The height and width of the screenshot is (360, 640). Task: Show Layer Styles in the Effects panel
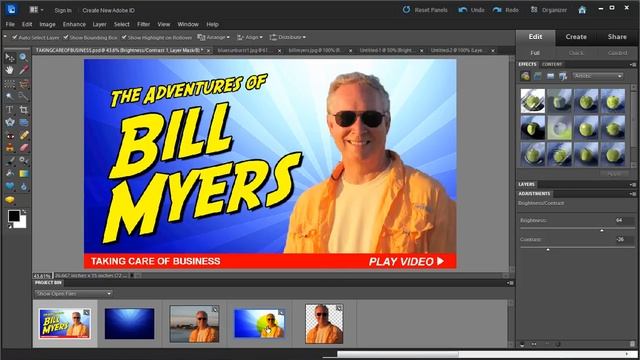[538, 76]
